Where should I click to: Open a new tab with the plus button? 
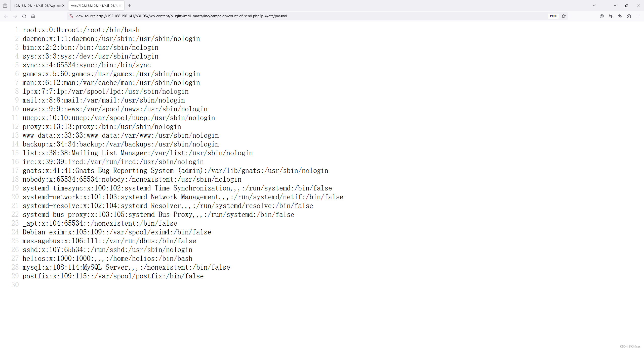[x=129, y=6]
